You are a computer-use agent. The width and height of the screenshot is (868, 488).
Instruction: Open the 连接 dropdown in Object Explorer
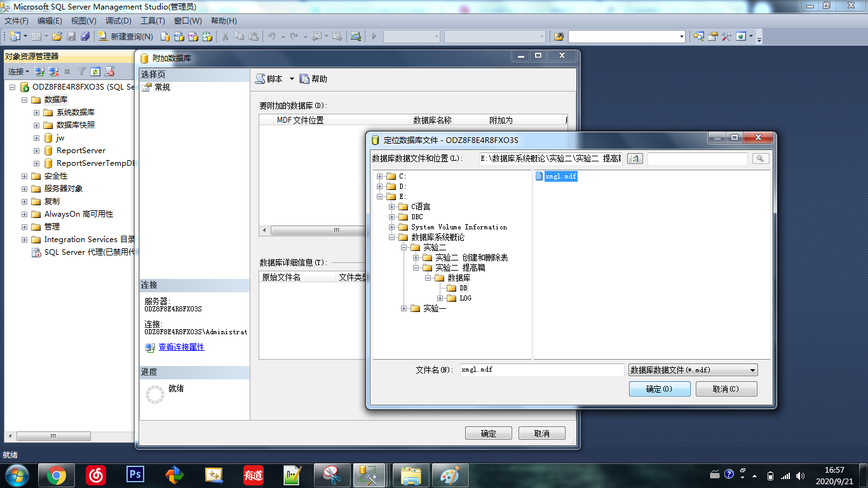coord(18,72)
